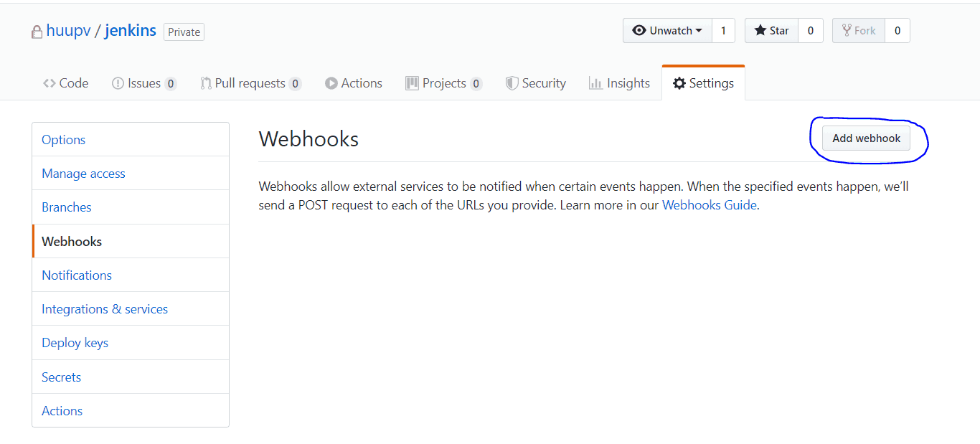980x444 pixels.
Task: Open the Projects tab
Action: coord(443,82)
